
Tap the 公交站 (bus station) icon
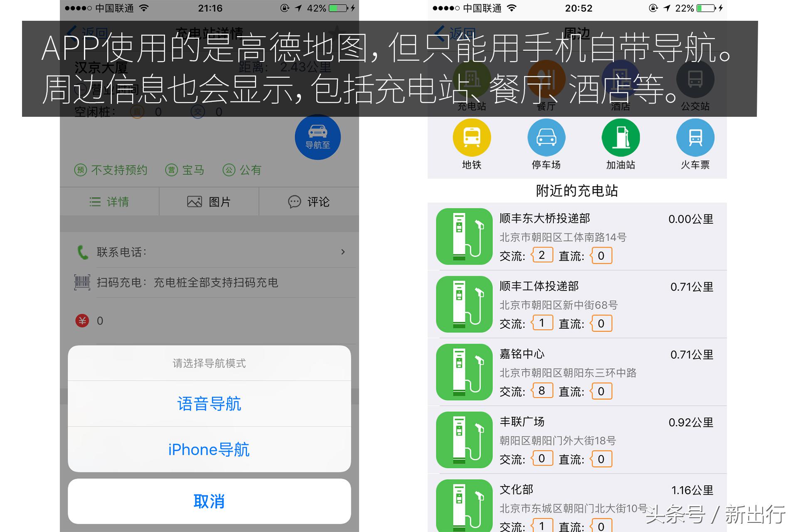click(695, 79)
